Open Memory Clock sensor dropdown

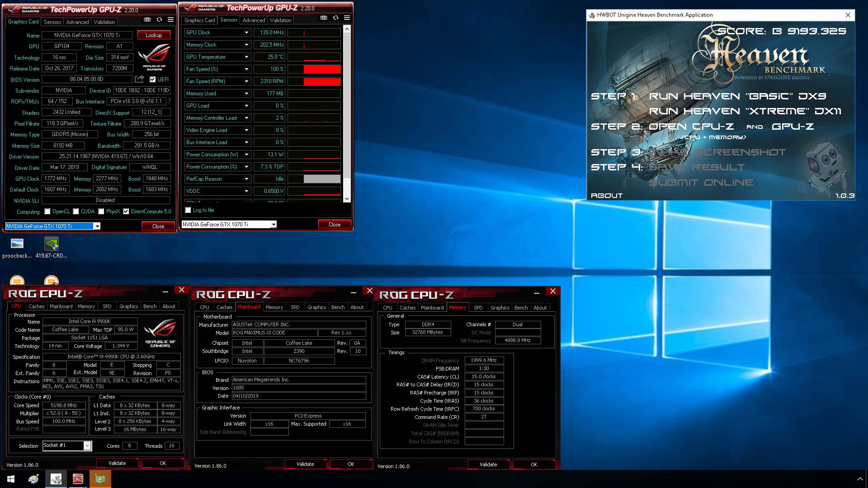pyautogui.click(x=246, y=45)
